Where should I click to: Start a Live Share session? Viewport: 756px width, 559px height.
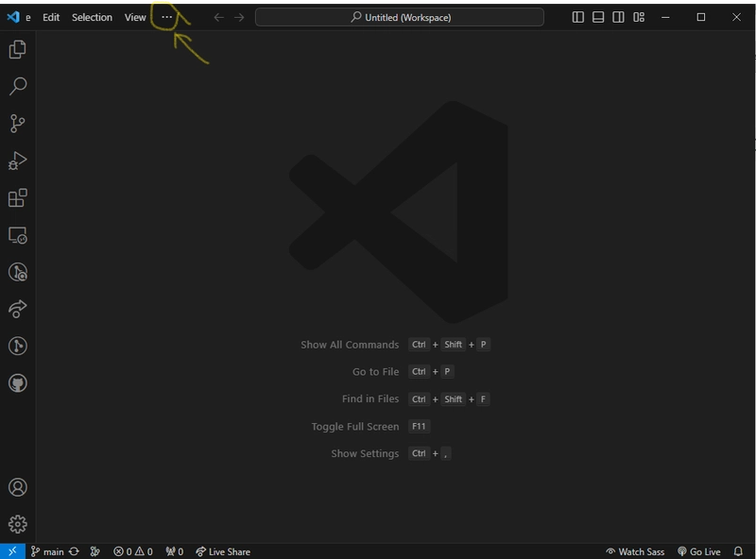(x=223, y=551)
